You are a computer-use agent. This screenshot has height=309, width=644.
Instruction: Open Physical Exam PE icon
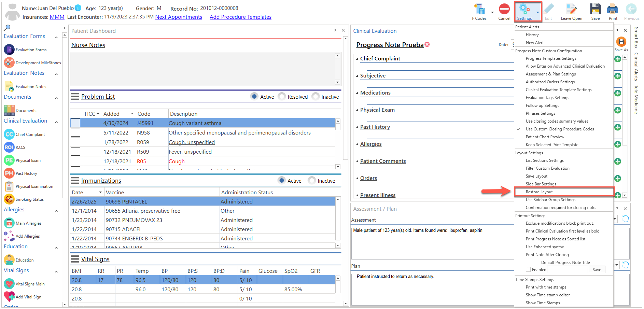point(9,160)
